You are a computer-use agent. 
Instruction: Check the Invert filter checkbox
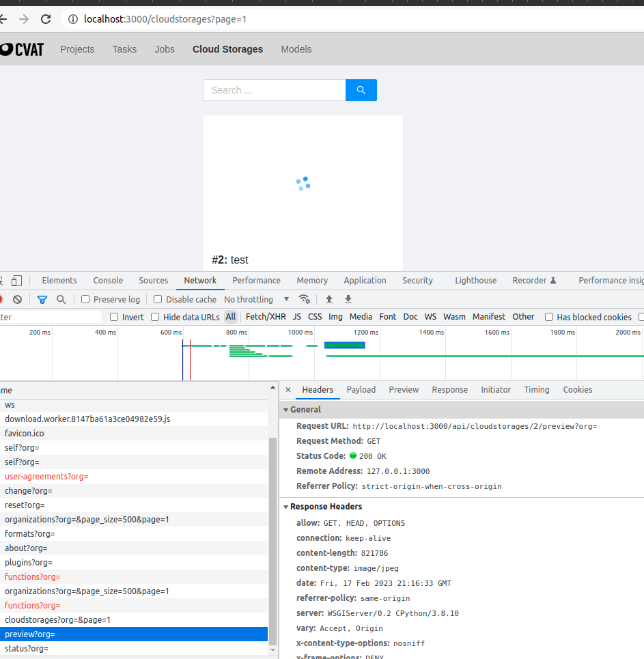[114, 316]
